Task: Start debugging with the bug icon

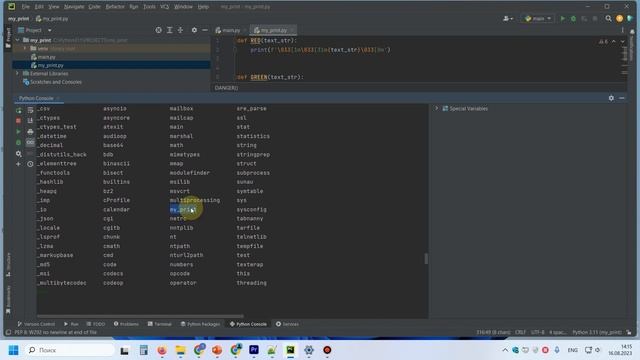Action: (573, 18)
